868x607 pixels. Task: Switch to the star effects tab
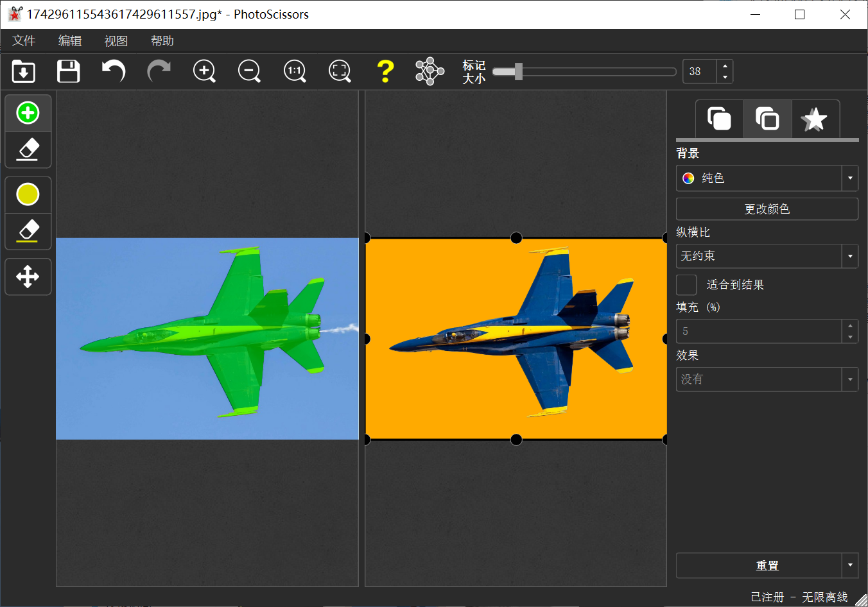click(x=815, y=119)
